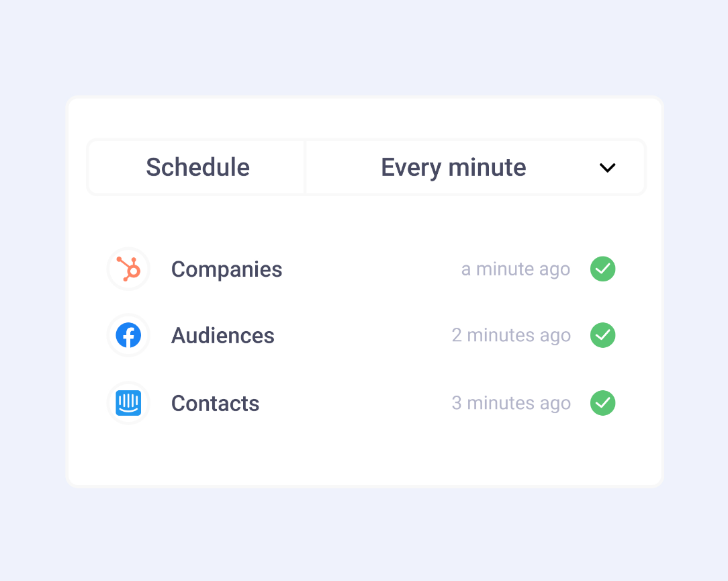Viewport: 728px width, 581px height.
Task: Click the "a minute ago" timestamp
Action: click(515, 269)
